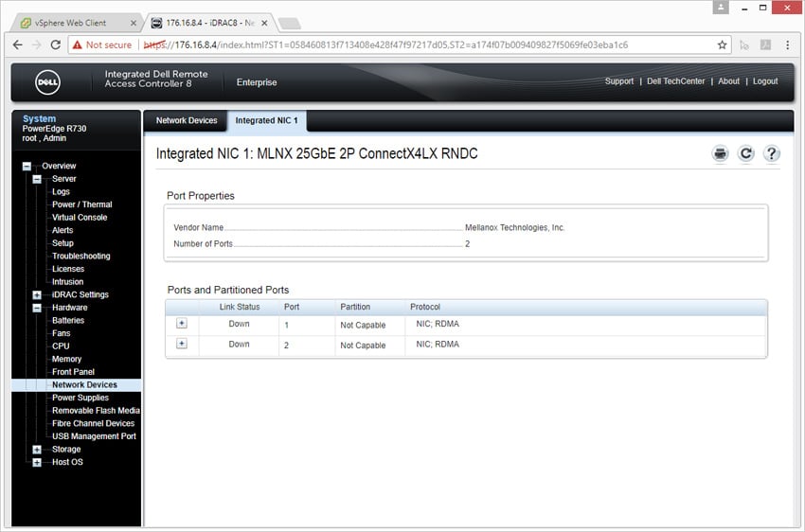Reload the browser page

(56, 44)
